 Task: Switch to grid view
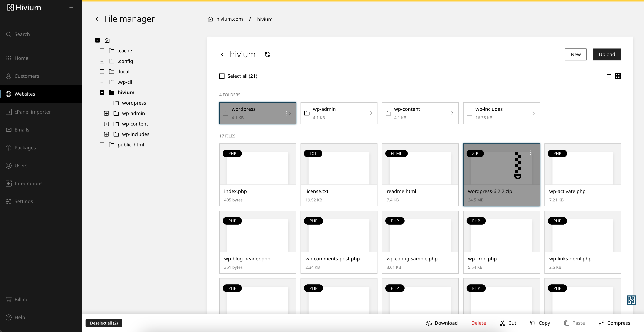point(618,76)
